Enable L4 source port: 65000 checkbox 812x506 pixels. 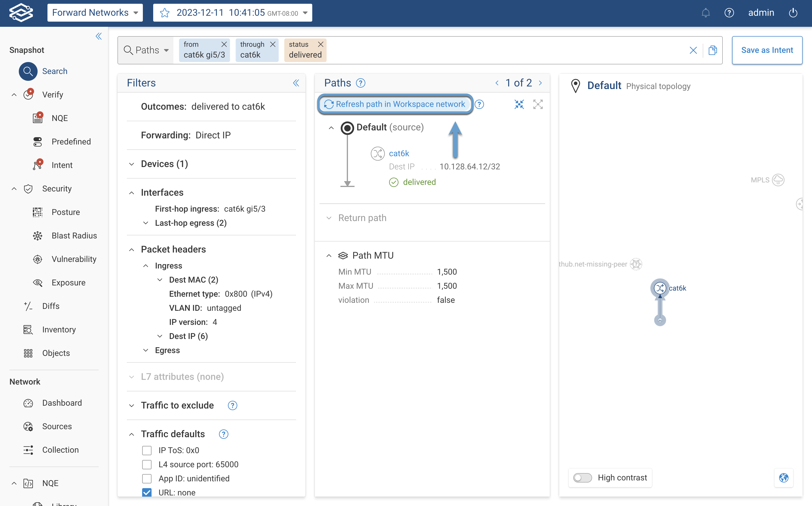[x=147, y=464]
